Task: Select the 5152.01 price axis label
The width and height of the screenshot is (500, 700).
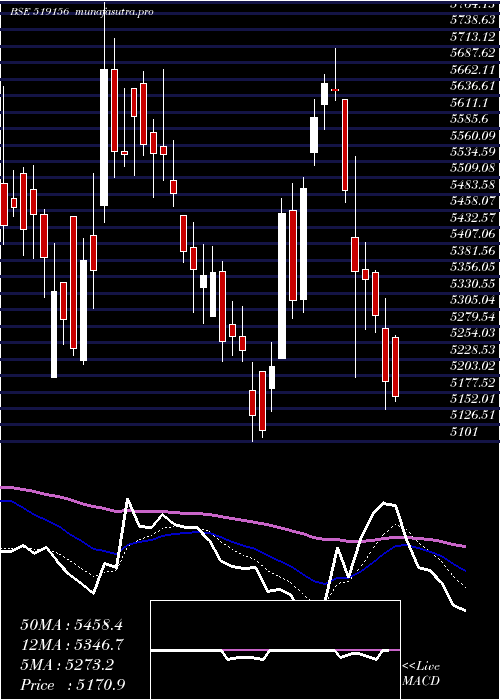Action: click(x=473, y=398)
